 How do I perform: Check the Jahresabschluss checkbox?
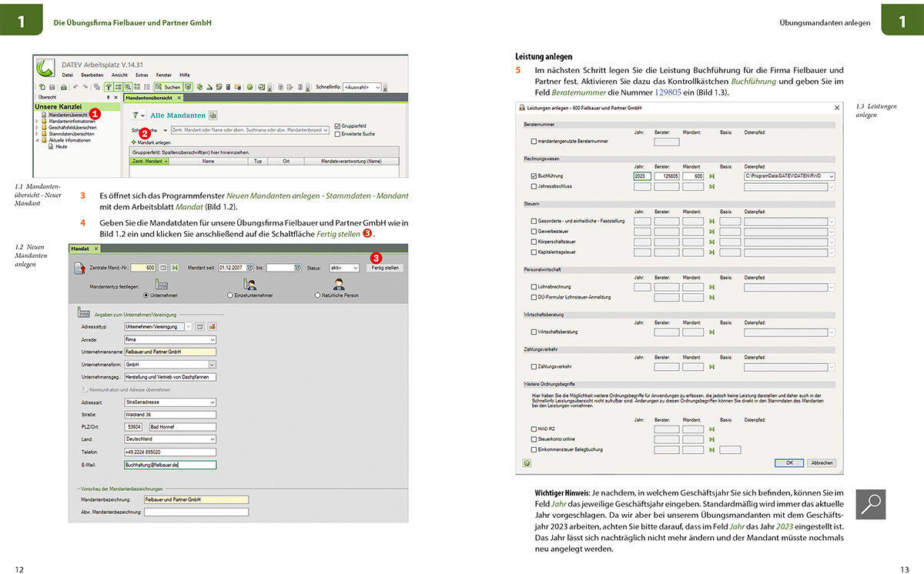534,186
